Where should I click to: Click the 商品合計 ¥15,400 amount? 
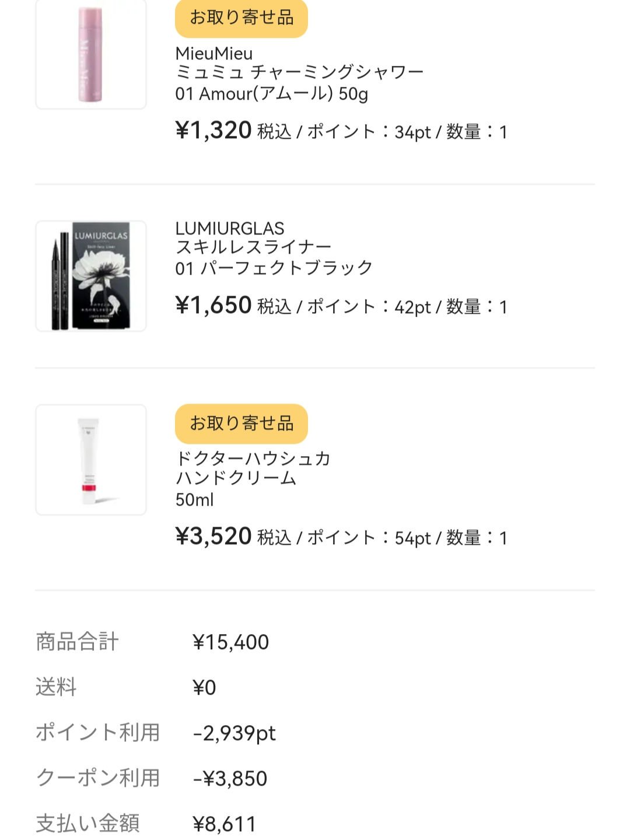pos(231,642)
